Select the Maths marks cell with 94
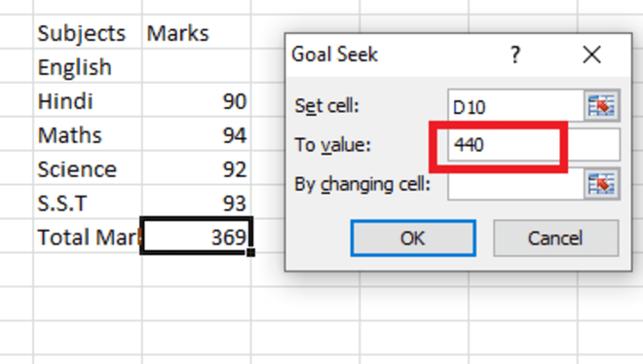The height and width of the screenshot is (364, 643). click(x=197, y=134)
